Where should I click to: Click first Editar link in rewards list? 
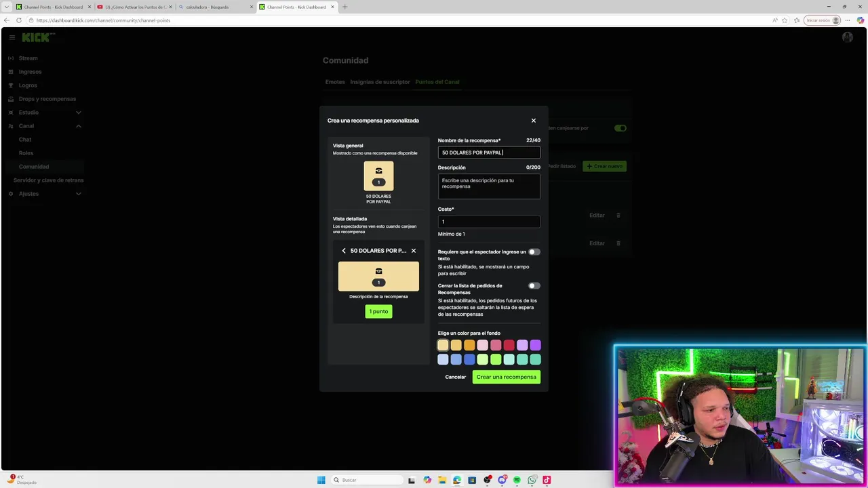tap(597, 216)
